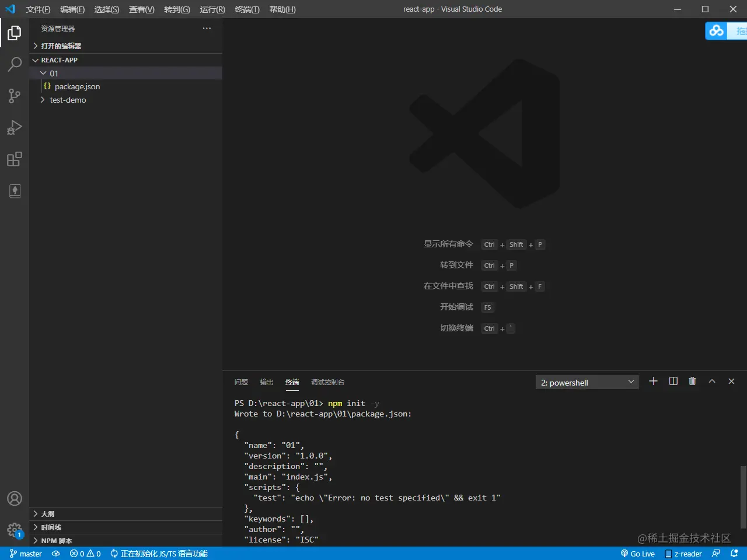Open the feedback icon in status bar
Image resolution: width=747 pixels, height=560 pixels.
pos(716,554)
